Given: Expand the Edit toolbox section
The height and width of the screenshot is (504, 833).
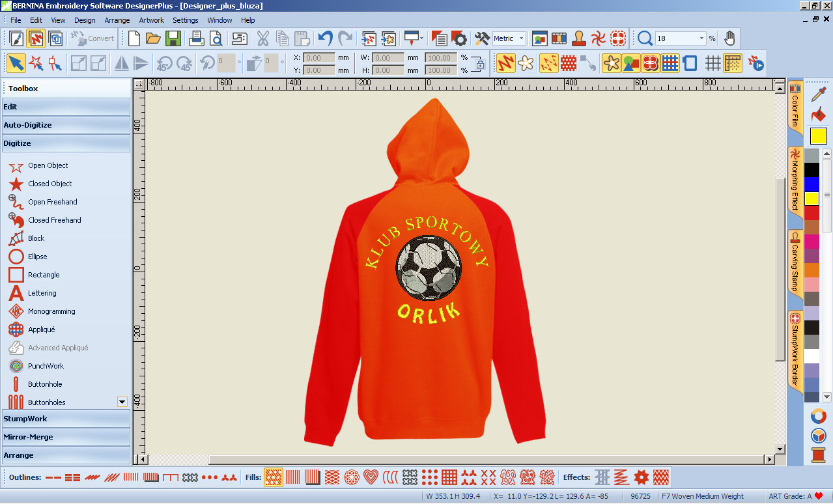Looking at the screenshot, I should [x=66, y=107].
